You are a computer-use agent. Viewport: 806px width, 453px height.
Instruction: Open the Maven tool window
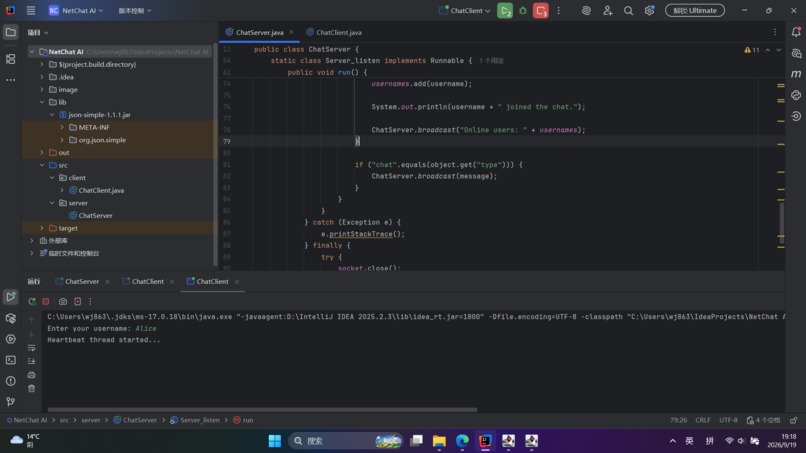pyautogui.click(x=796, y=74)
